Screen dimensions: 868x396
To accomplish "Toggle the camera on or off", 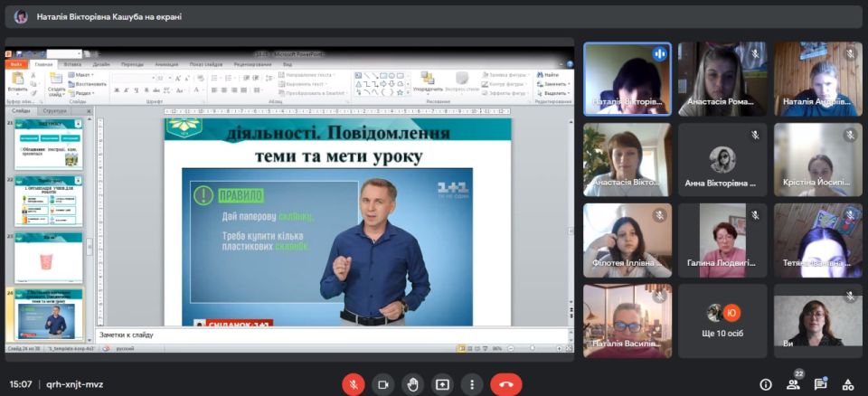I will pyautogui.click(x=382, y=384).
